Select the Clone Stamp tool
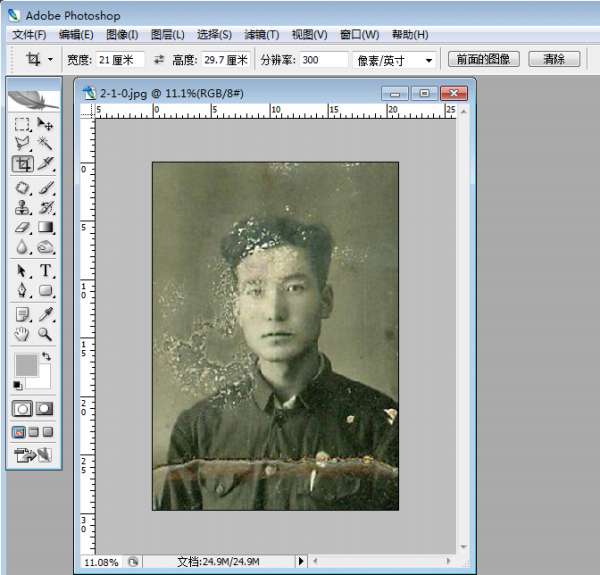Image resolution: width=600 pixels, height=575 pixels. coord(22,208)
